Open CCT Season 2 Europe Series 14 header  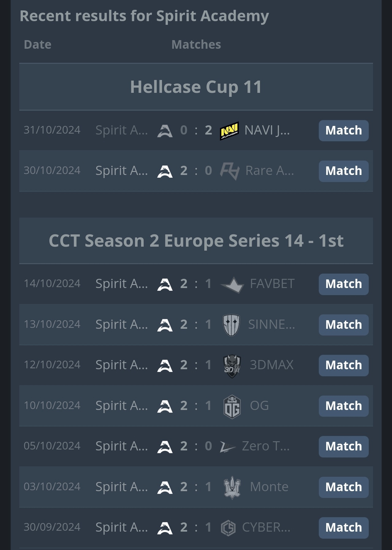[x=196, y=241]
